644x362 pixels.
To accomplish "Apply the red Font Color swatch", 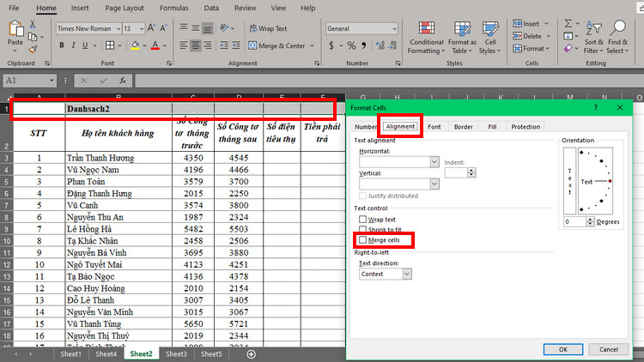I will (155, 45).
